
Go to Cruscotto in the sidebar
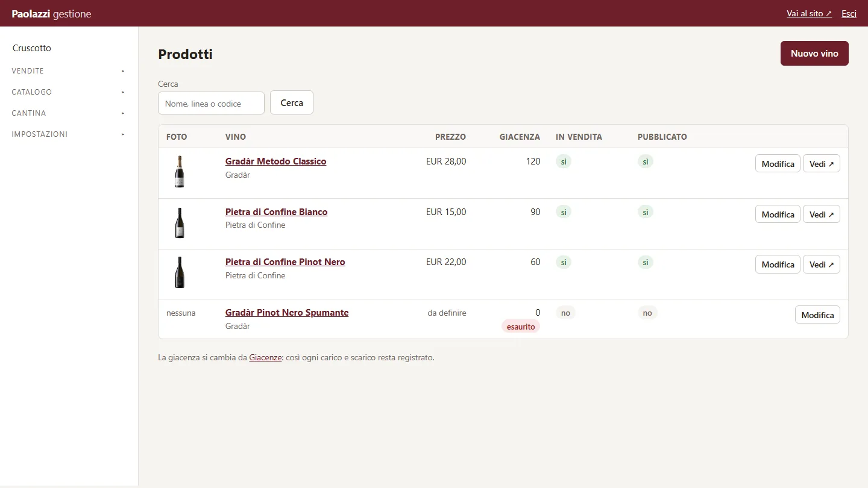tap(32, 48)
